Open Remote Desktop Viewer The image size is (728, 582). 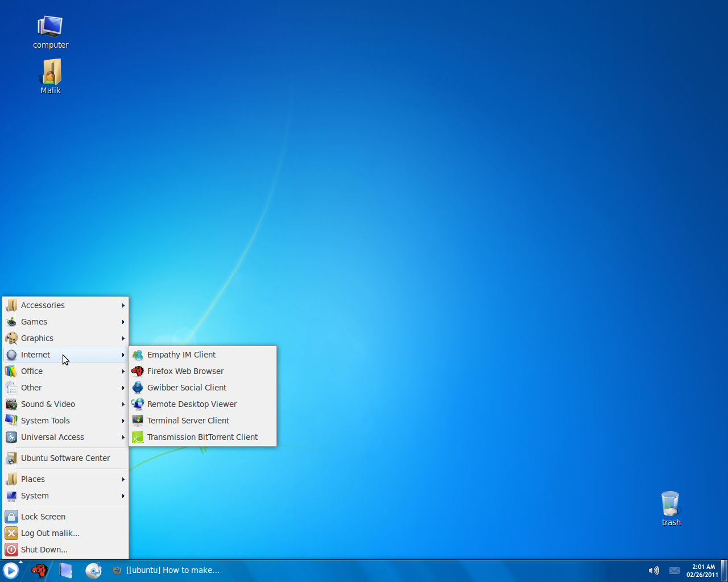(192, 404)
